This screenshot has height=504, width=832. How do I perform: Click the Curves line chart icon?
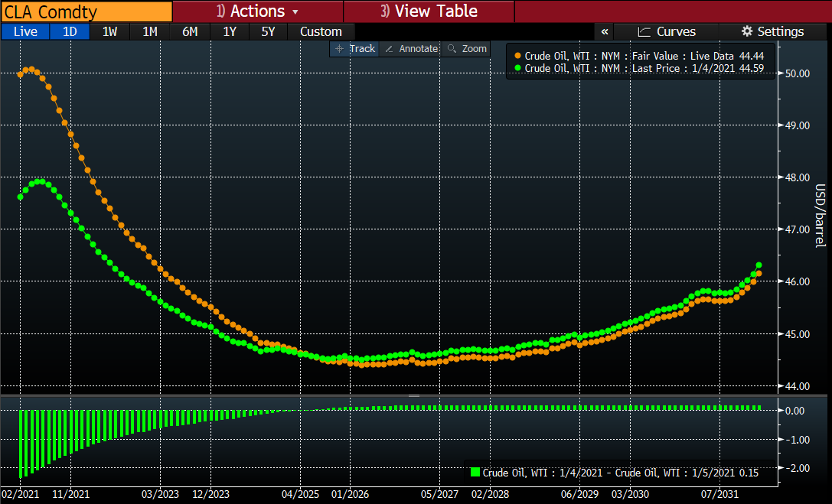point(644,32)
